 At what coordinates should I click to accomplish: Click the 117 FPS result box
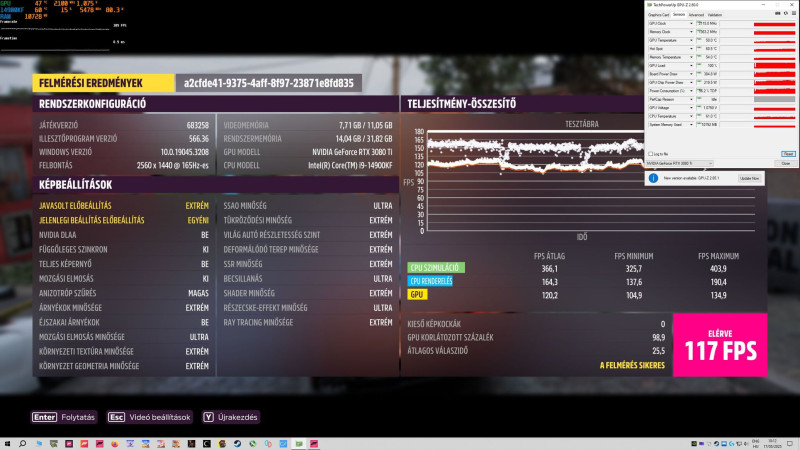[x=720, y=345]
